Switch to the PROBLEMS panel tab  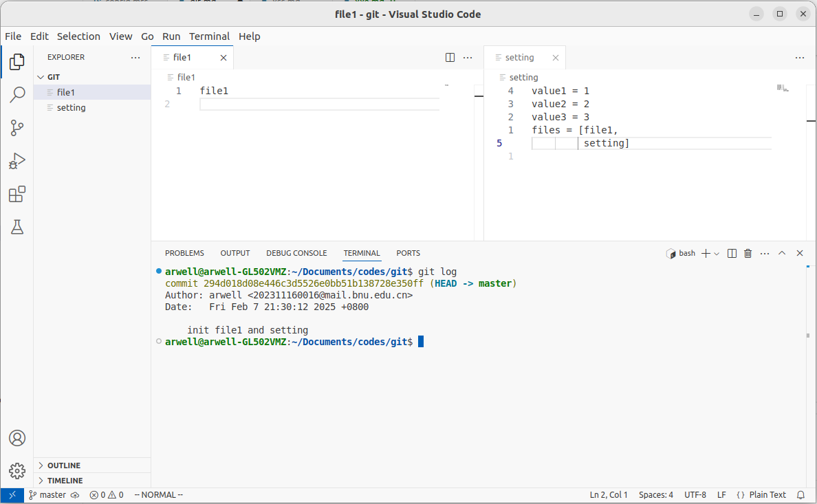(184, 253)
